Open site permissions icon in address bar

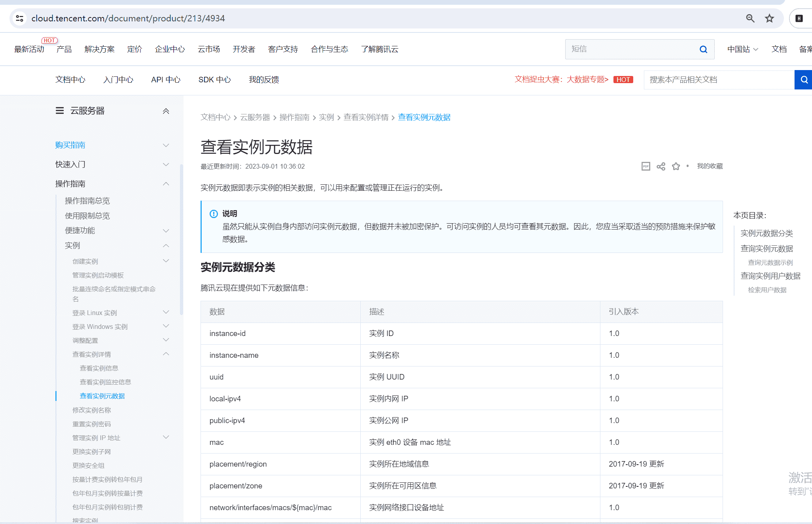click(x=19, y=18)
